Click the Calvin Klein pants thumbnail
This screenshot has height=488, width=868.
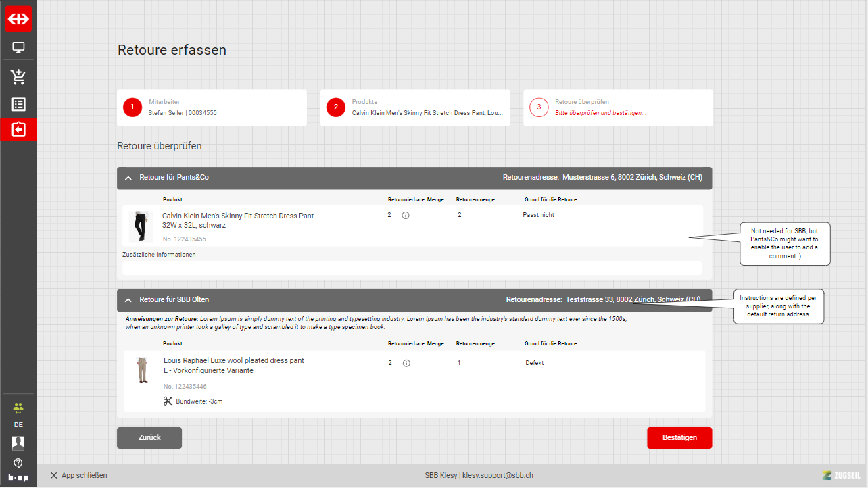tap(141, 226)
